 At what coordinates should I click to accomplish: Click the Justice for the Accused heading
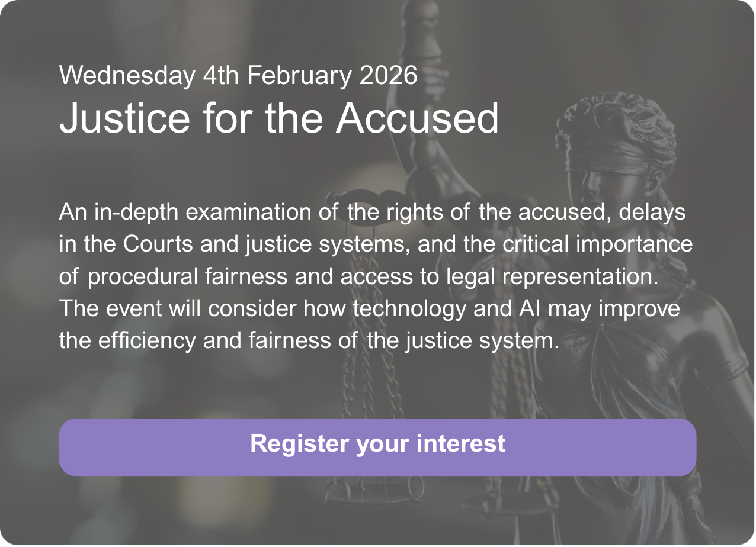pos(278,117)
